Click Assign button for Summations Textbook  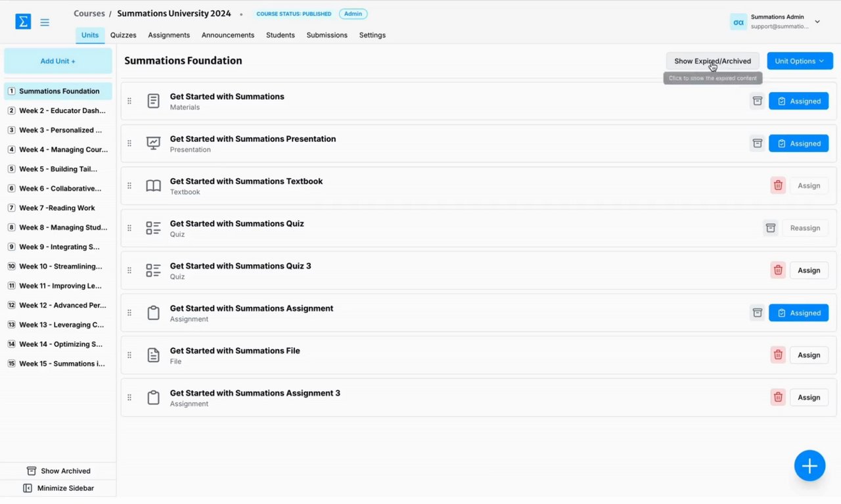(x=809, y=186)
